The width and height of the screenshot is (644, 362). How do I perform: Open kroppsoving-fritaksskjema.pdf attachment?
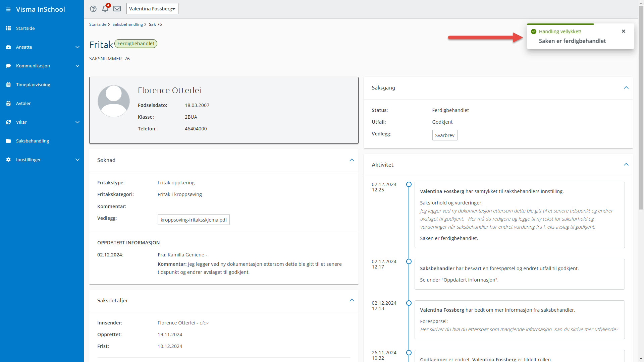(194, 220)
